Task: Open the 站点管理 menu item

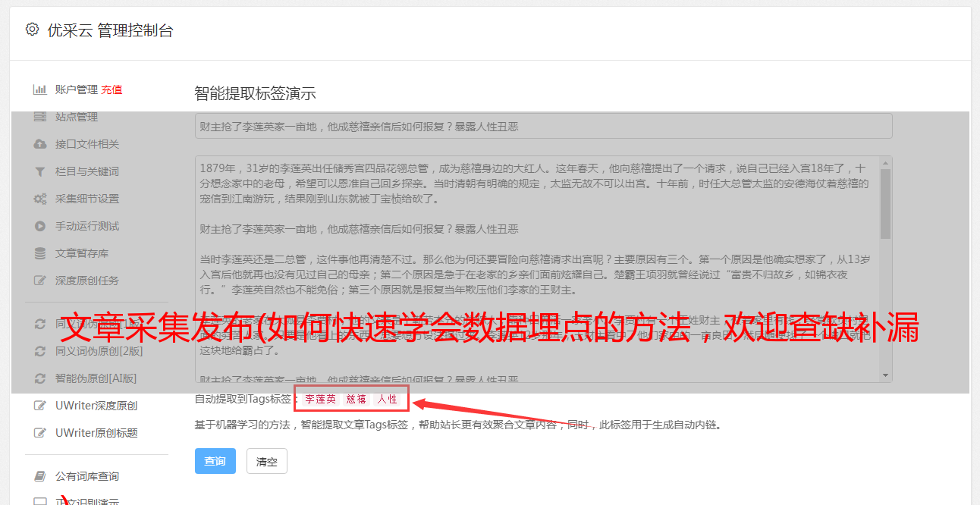Action: click(x=77, y=117)
